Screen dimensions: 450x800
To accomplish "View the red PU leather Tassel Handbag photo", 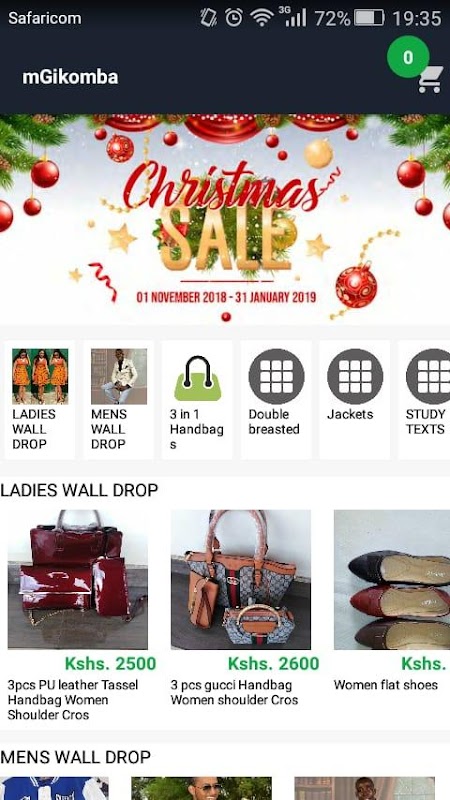I will pos(78,580).
